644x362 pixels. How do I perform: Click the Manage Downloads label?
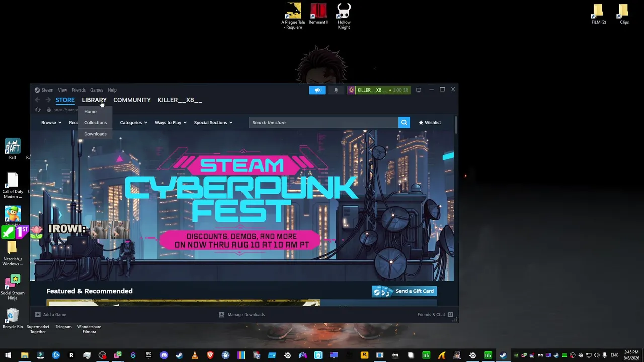click(x=246, y=315)
